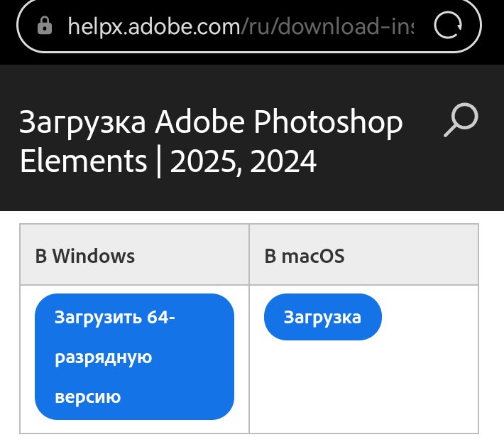Click the В Windows column header
Viewport: 504px width, 447px height.
point(134,255)
